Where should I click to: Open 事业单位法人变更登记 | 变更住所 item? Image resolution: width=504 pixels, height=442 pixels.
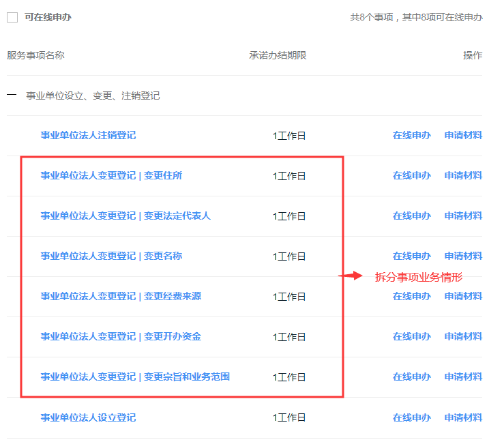click(111, 175)
